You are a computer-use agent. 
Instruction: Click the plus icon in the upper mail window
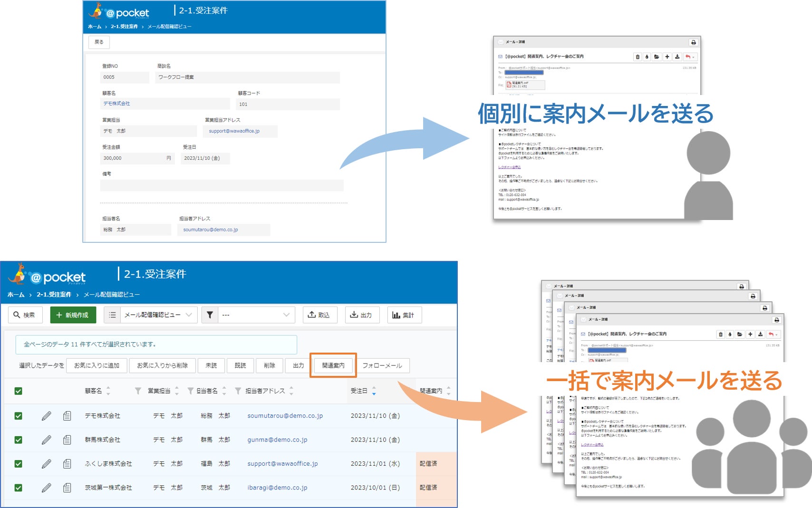pyautogui.click(x=667, y=57)
